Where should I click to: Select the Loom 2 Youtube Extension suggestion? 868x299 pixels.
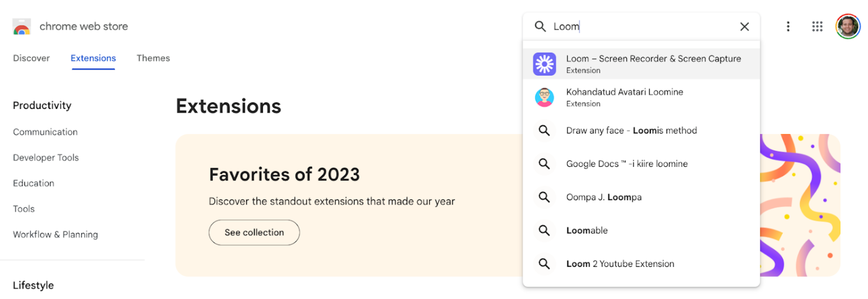620,263
